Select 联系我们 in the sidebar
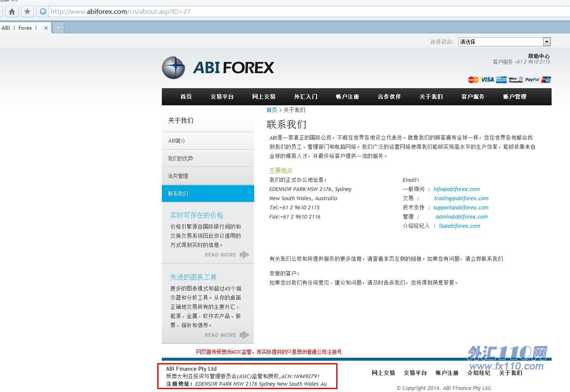Image resolution: width=570 pixels, height=392 pixels. 208,193
